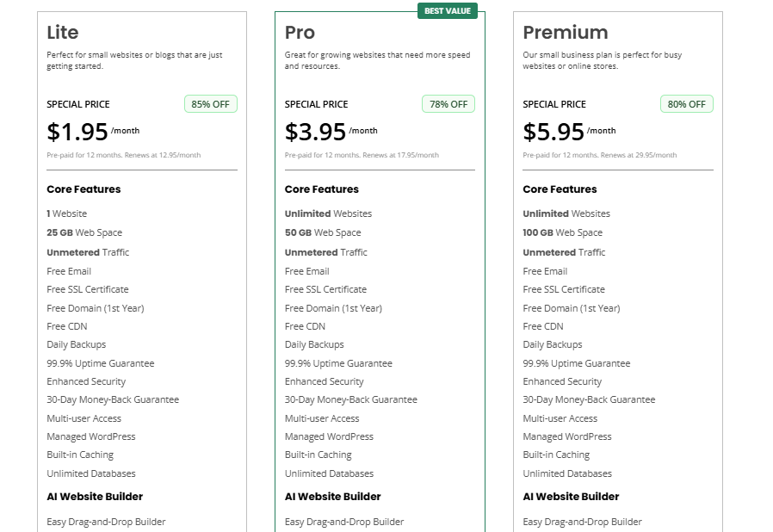Click Lite's Core Features heading
Screen dimensions: 773x532
[83, 189]
